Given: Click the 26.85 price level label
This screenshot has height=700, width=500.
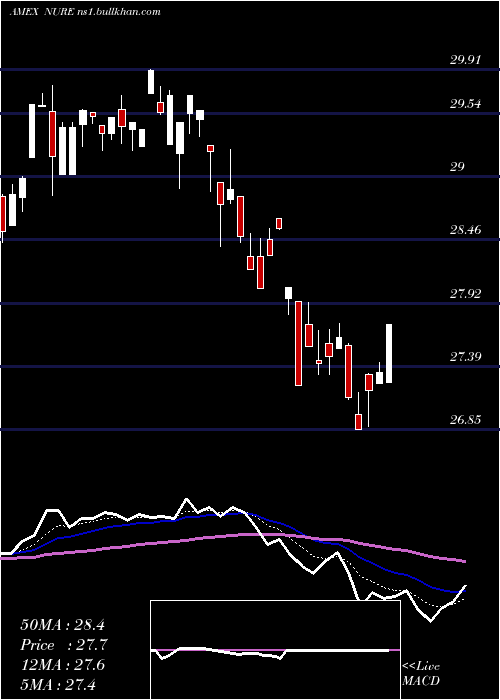Looking at the screenshot, I should 465,420.
